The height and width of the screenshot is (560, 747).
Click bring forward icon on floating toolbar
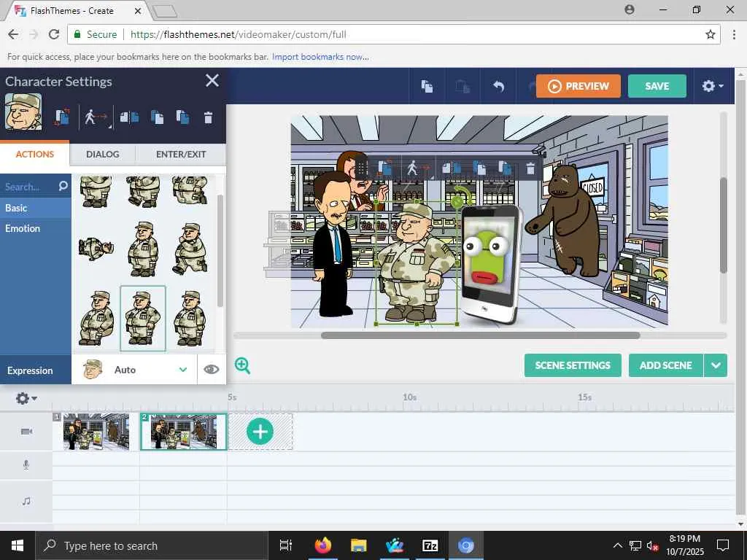479,168
